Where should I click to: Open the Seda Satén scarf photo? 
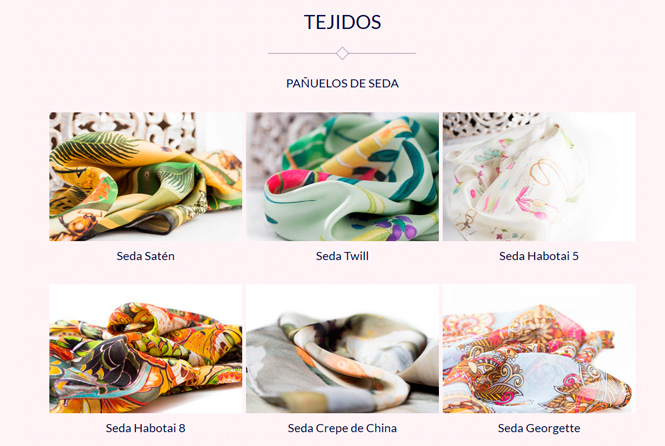point(145,176)
